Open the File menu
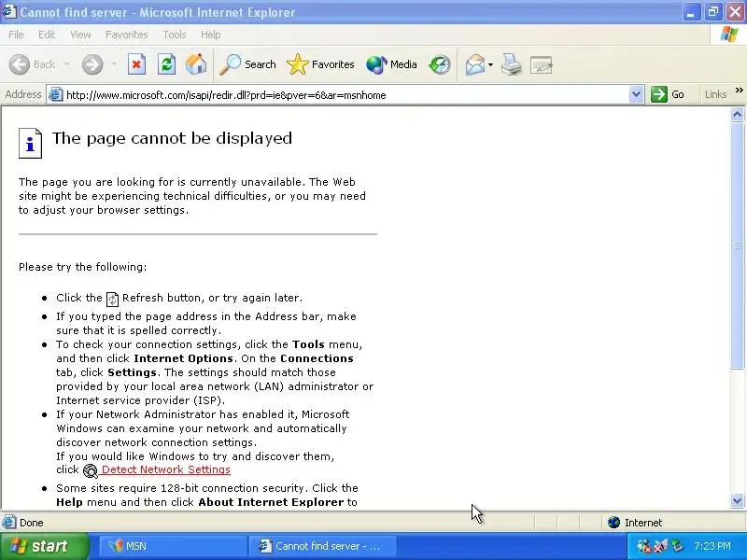The width and height of the screenshot is (747, 560). point(16,35)
